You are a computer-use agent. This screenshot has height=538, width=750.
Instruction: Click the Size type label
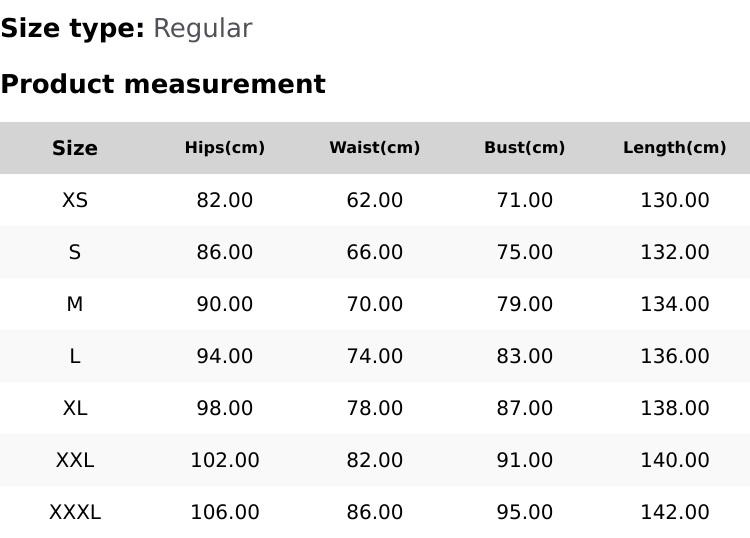pos(73,28)
